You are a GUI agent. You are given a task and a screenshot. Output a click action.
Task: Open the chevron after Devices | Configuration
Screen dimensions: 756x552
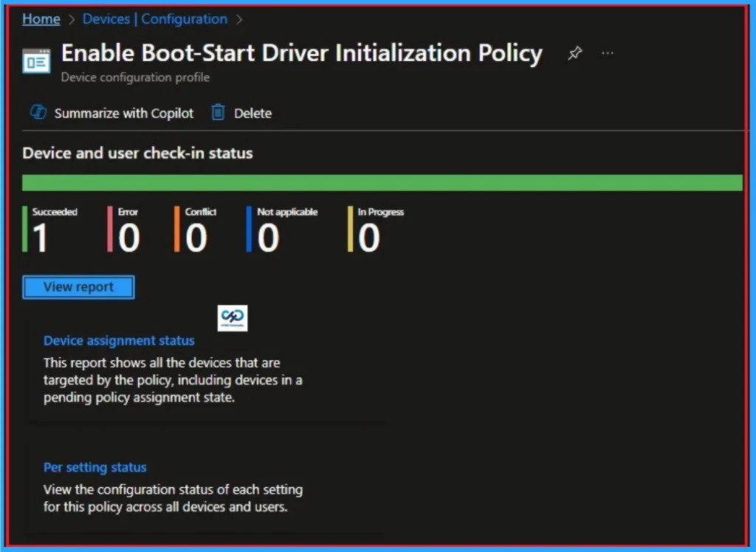coord(239,19)
